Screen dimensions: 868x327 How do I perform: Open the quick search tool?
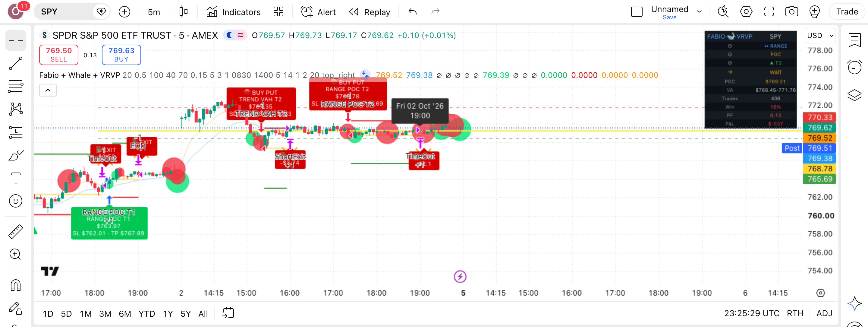[x=723, y=12]
